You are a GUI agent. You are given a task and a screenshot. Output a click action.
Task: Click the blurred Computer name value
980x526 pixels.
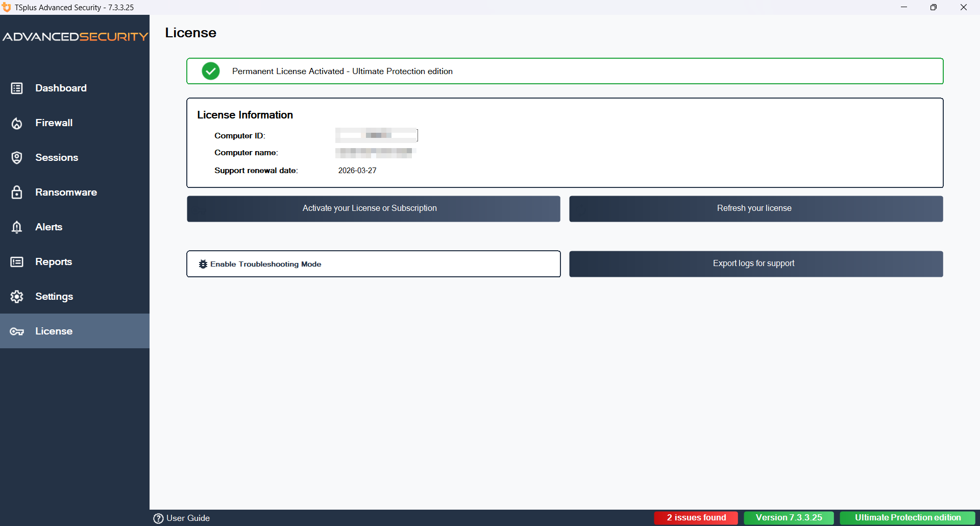[376, 152]
